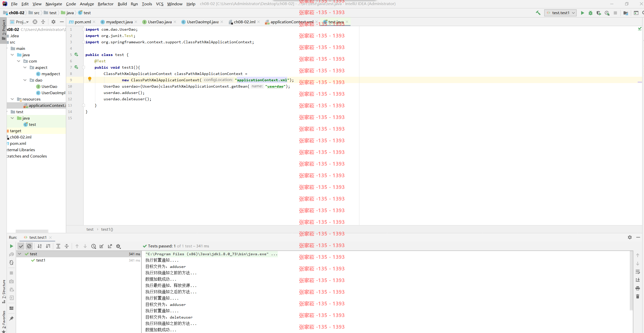
Task: Run test.test1 with the green play button
Action: tap(582, 13)
